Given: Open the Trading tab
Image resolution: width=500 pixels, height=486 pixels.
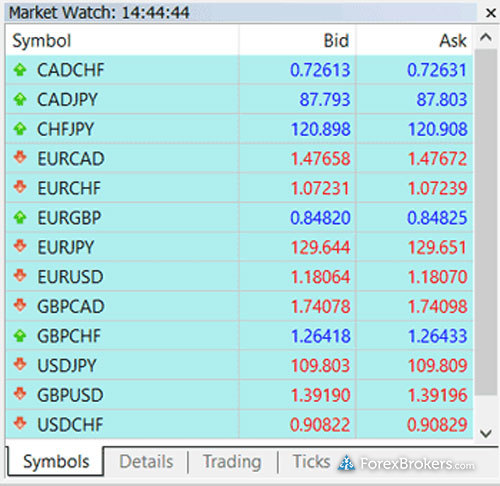Looking at the screenshot, I should pyautogui.click(x=232, y=462).
